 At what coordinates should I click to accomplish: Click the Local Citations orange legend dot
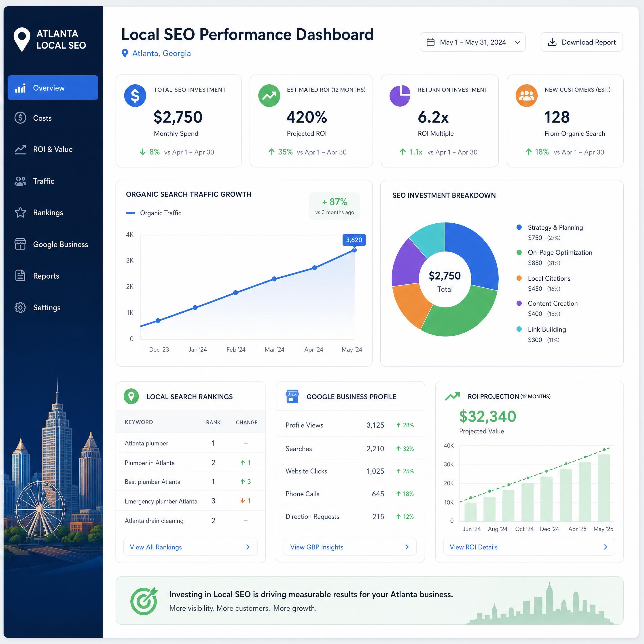coord(519,278)
